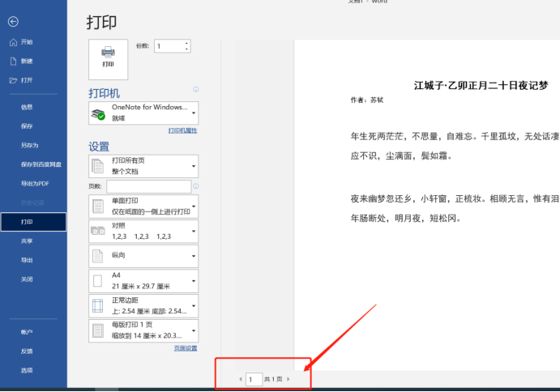The width and height of the screenshot is (560, 392).
Task: Expand the 对照 collation dropdown
Action: pos(143,232)
